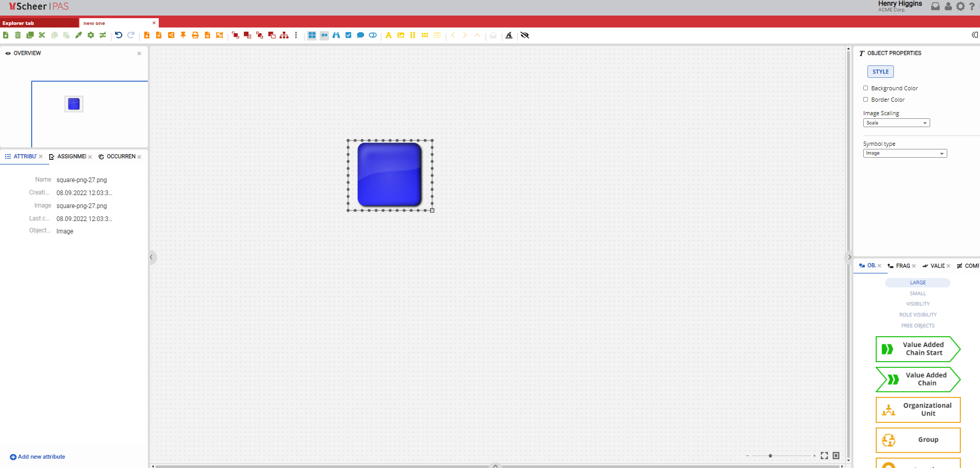Toggle the crossed-out eye visibility icon
This screenshot has height=468, width=980.
point(525,35)
